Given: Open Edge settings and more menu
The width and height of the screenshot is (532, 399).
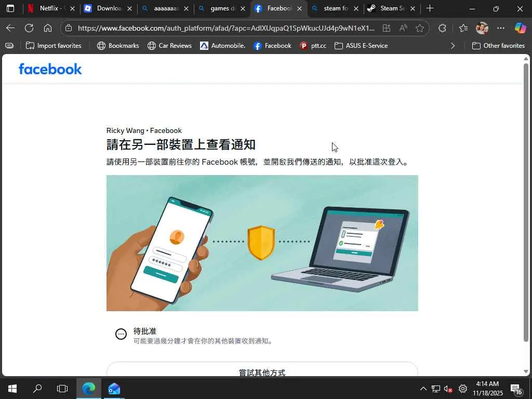Looking at the screenshot, I should (501, 28).
